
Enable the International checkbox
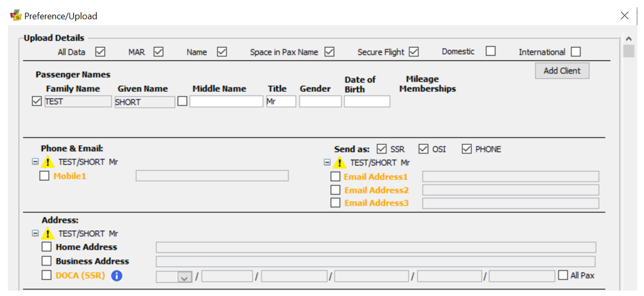coord(576,52)
